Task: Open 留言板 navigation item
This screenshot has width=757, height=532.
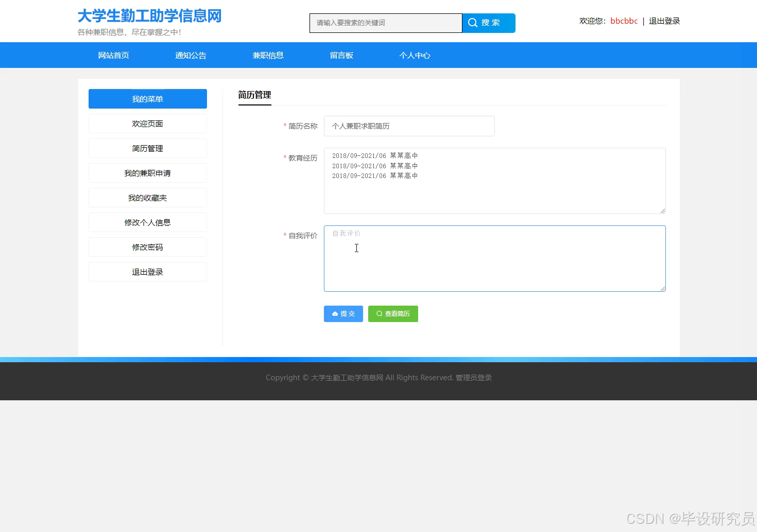Action: [x=341, y=55]
